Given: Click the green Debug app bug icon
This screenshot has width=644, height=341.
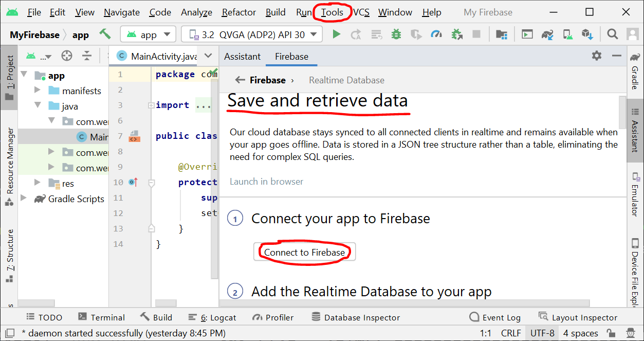Looking at the screenshot, I should point(396,34).
